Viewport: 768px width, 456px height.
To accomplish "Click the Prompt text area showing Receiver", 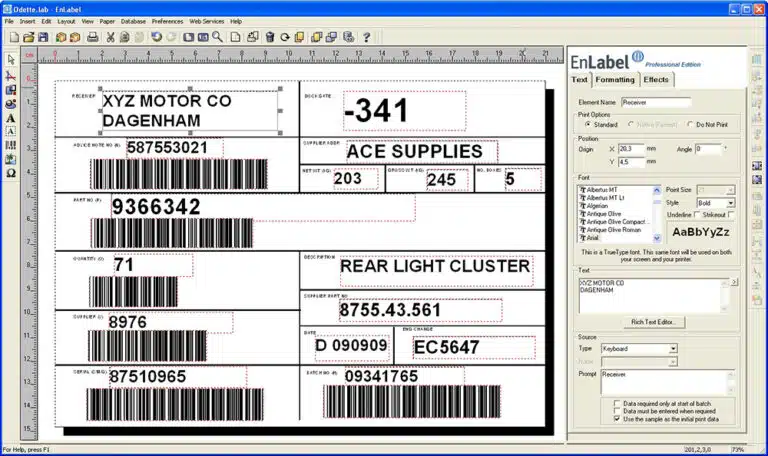I will [668, 383].
